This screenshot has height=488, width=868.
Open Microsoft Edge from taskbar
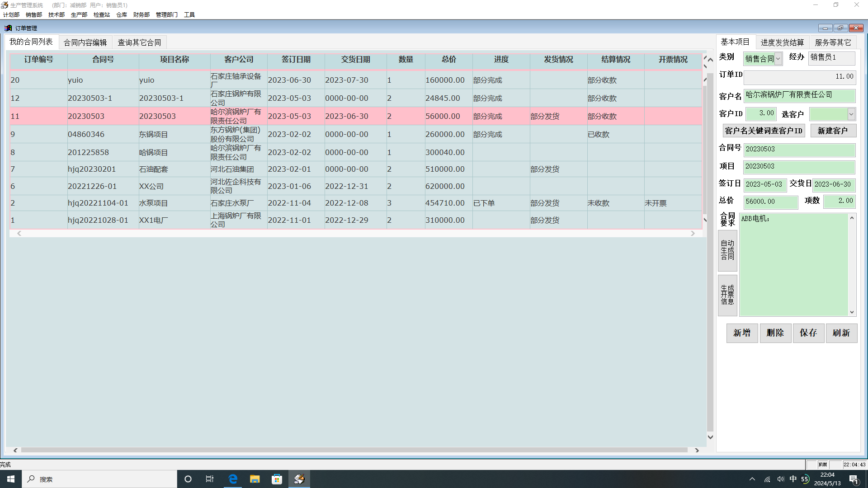tap(233, 479)
